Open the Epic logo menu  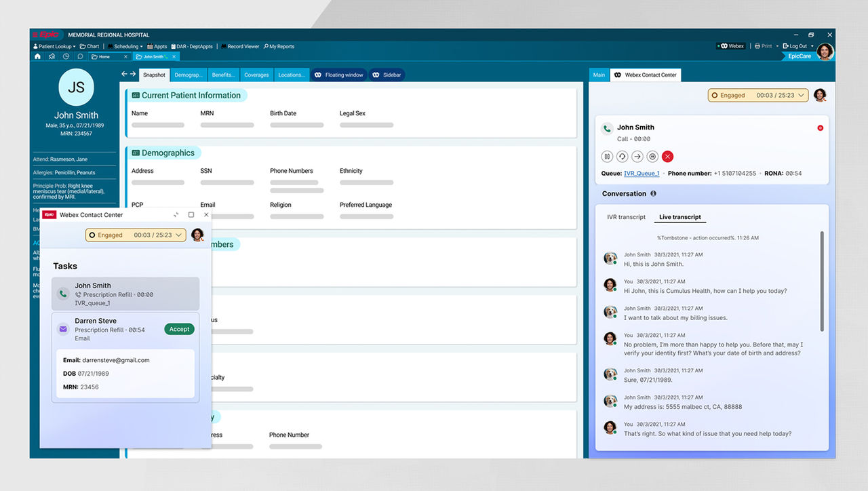click(48, 35)
